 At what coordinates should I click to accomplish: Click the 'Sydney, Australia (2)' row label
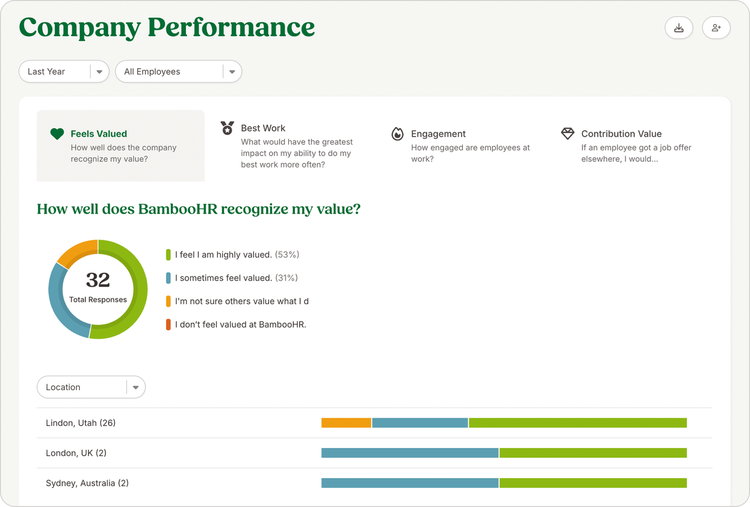87,483
